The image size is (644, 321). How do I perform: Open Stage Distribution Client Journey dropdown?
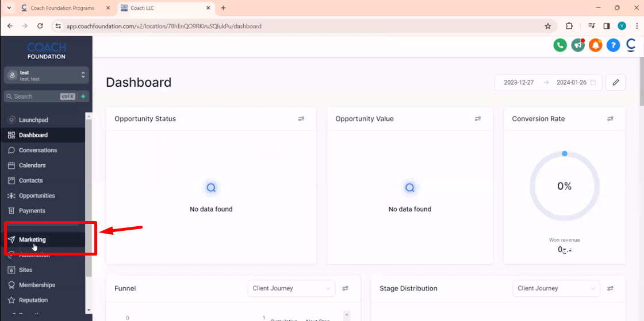[556, 289]
